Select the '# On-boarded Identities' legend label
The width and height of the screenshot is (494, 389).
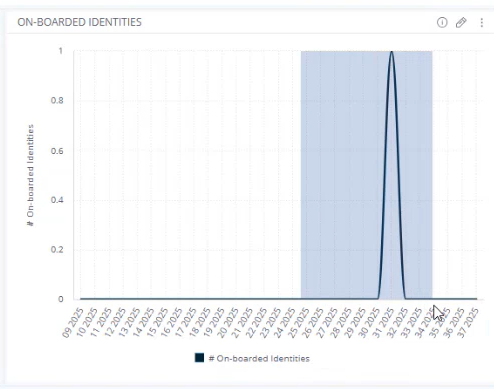pyautogui.click(x=259, y=358)
